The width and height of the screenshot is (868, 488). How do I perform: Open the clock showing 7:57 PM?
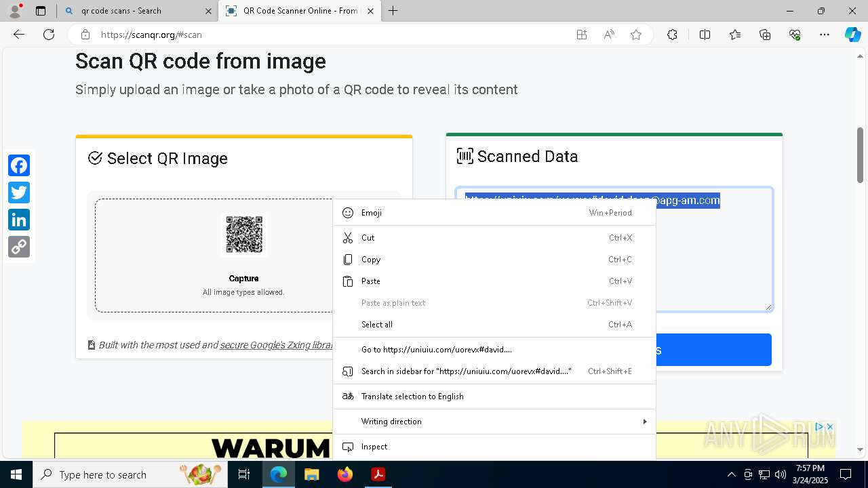click(x=810, y=474)
